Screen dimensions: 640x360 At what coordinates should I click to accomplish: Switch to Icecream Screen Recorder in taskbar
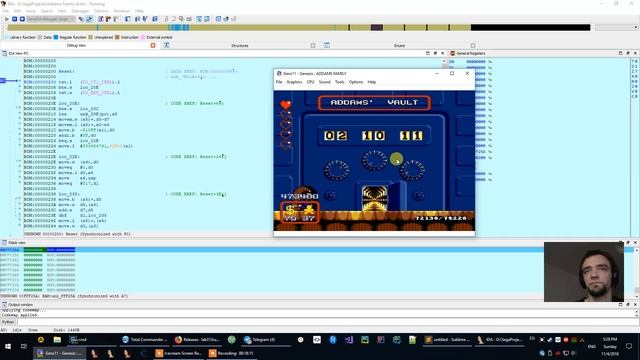click(x=180, y=353)
